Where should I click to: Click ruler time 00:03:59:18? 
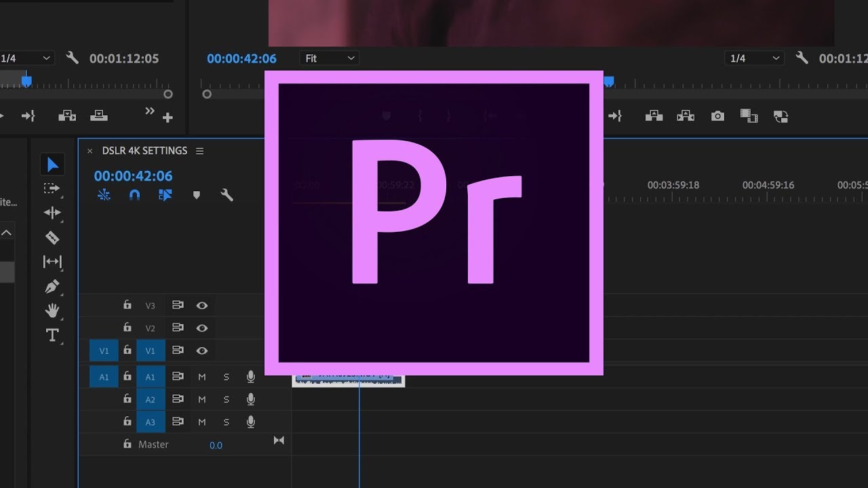[x=673, y=185]
